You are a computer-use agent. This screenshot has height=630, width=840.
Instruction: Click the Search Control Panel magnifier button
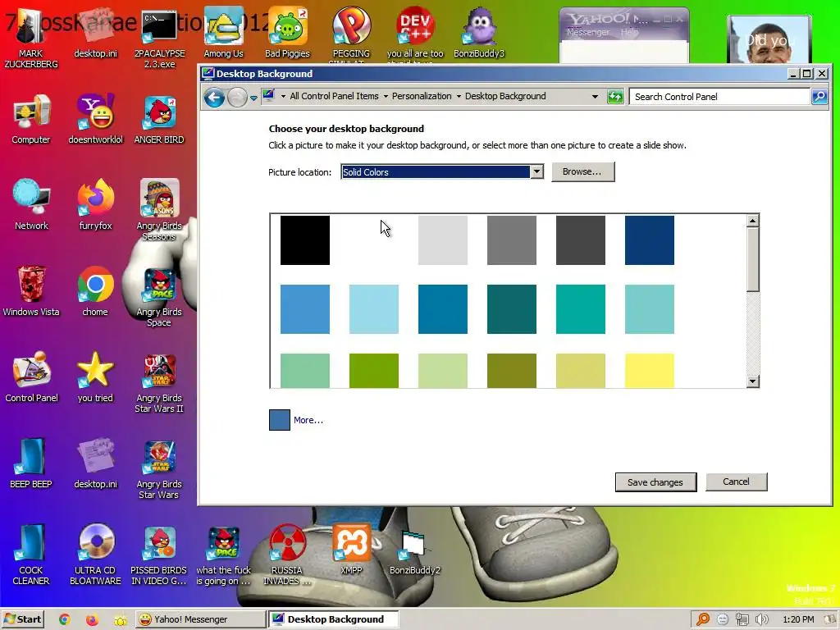819,97
